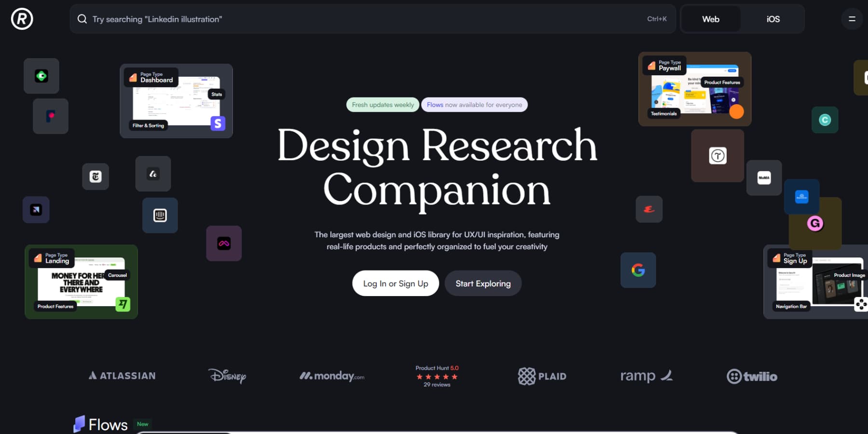Select the Web tab
This screenshot has width=868, height=434.
(710, 19)
